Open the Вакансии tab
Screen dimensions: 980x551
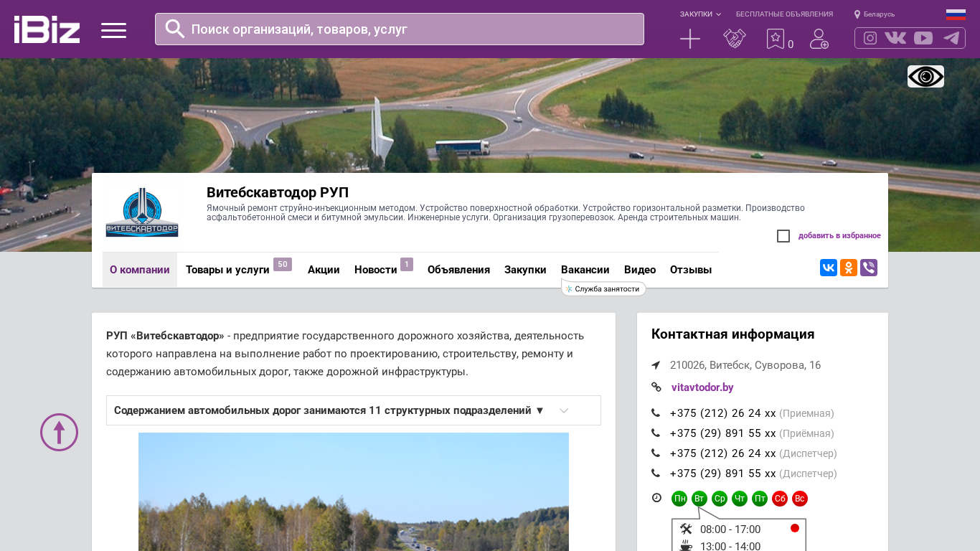coord(585,270)
